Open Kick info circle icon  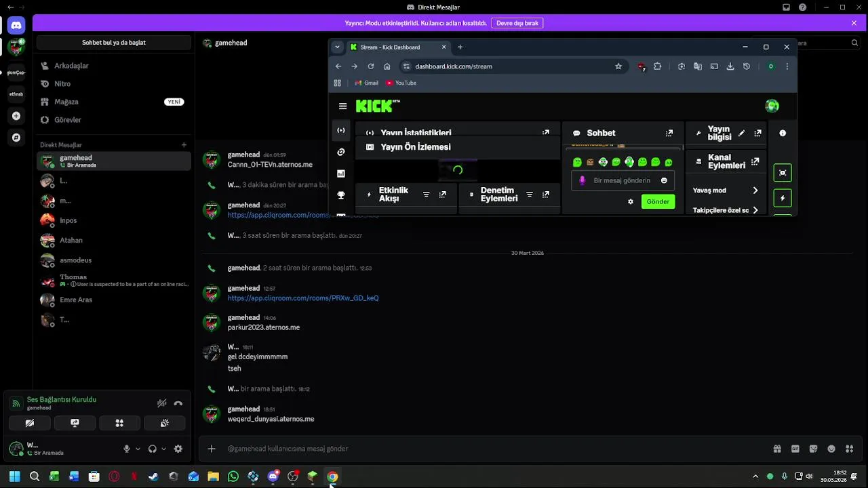pos(783,134)
